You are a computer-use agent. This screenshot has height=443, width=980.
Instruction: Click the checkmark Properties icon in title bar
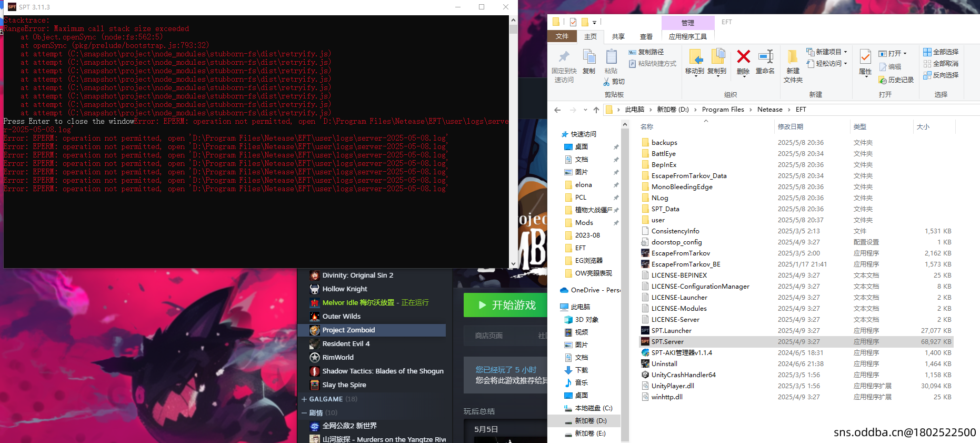(573, 22)
